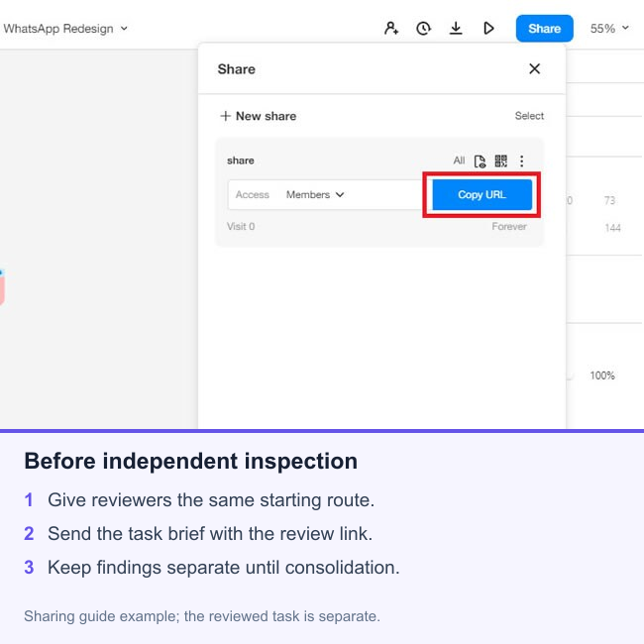The width and height of the screenshot is (644, 644).
Task: Expand the WhatsApp Redesign project dropdown
Action: [65, 29]
